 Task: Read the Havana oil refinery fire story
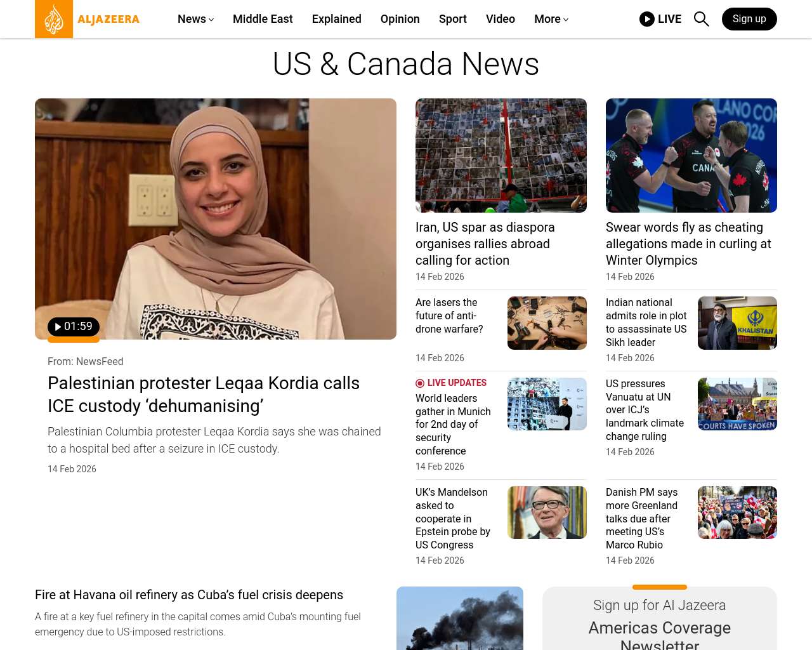[x=189, y=595]
